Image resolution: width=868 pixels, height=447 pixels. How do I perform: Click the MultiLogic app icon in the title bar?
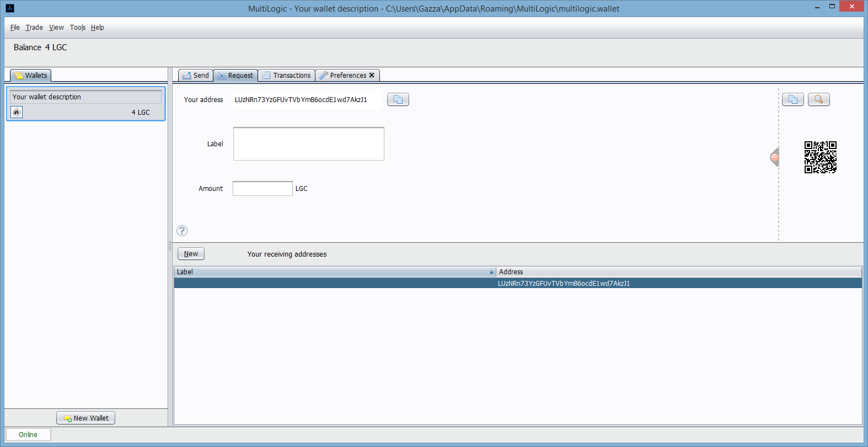click(9, 8)
